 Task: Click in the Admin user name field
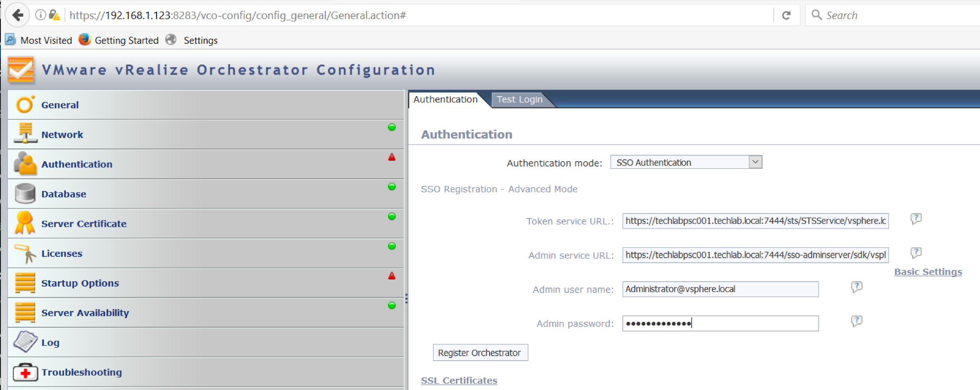tap(720, 289)
